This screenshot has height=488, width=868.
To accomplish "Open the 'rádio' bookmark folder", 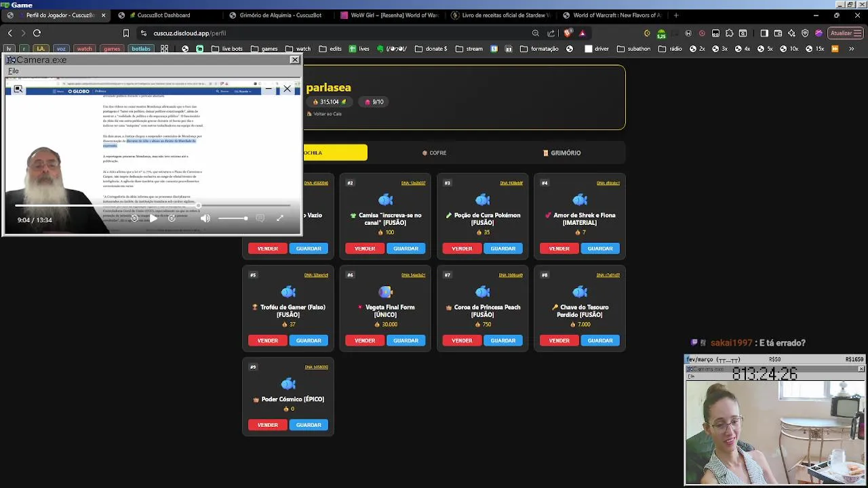I will [670, 48].
